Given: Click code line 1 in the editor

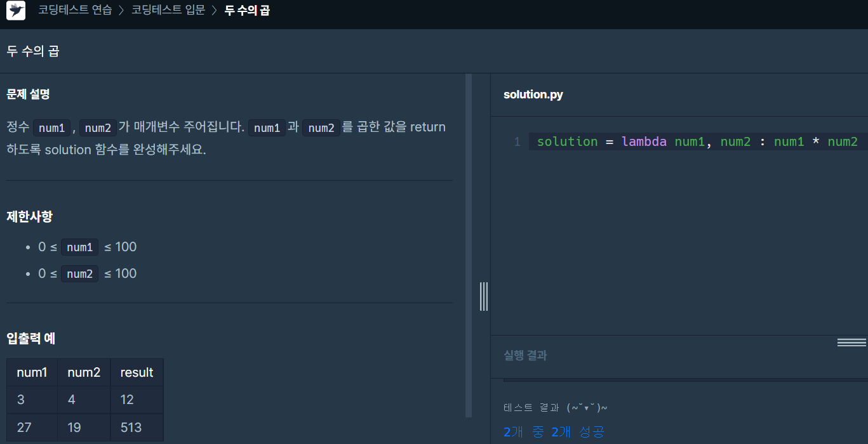Looking at the screenshot, I should click(698, 141).
